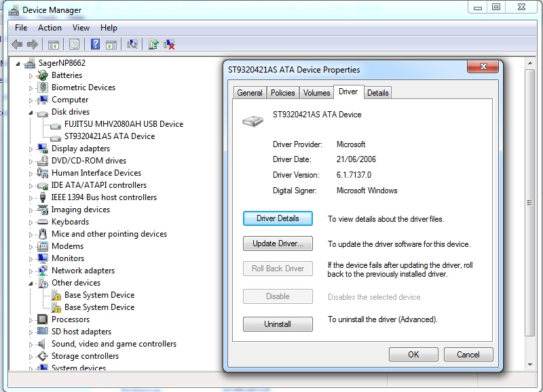This screenshot has height=392, width=543.
Task: Click the Sound, video and game controllers speaker icon
Action: (x=42, y=344)
